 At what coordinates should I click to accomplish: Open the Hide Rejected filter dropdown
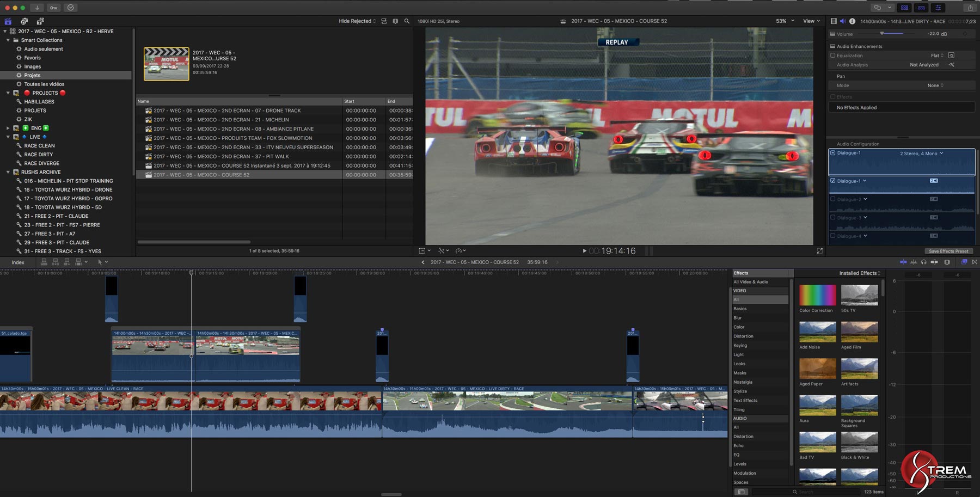(357, 21)
